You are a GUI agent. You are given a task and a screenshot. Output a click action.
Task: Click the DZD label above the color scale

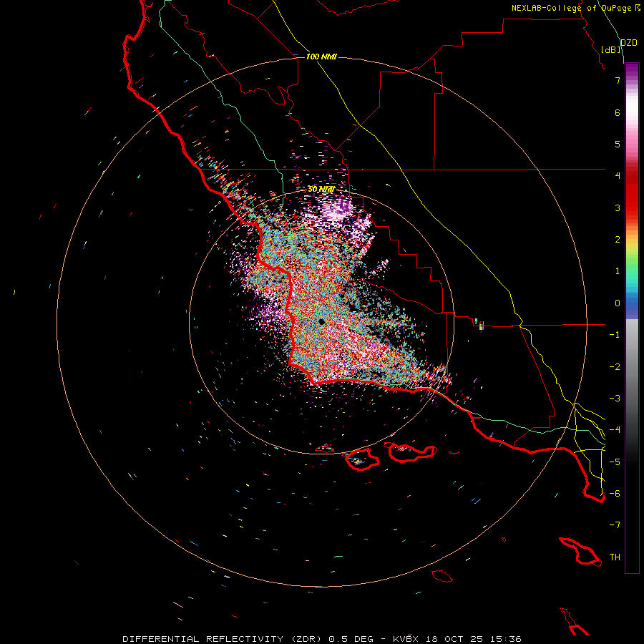coord(629,43)
